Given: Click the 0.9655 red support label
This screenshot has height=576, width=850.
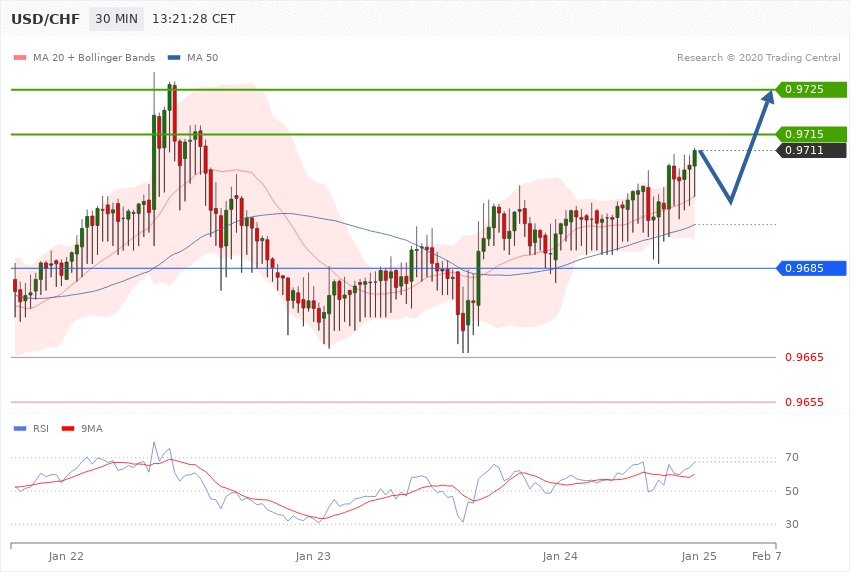Looking at the screenshot, I should (804, 402).
